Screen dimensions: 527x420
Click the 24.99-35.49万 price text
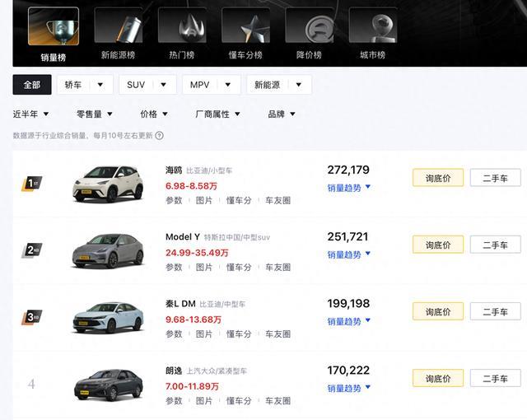[x=197, y=253]
